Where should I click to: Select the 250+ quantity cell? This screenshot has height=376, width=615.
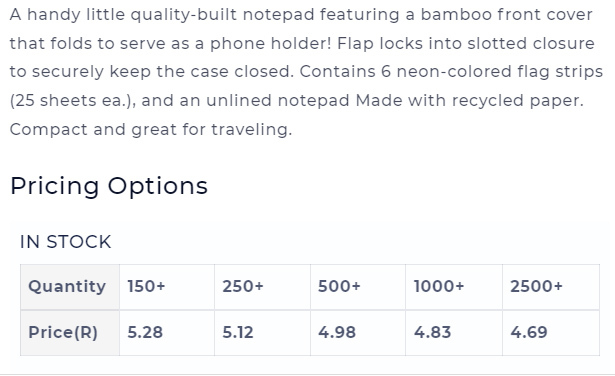pos(262,287)
